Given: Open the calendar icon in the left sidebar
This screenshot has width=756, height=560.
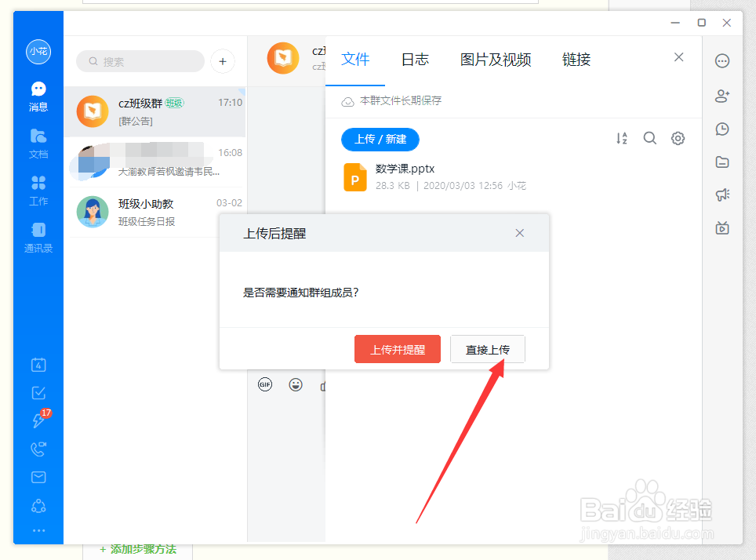Looking at the screenshot, I should click(38, 364).
